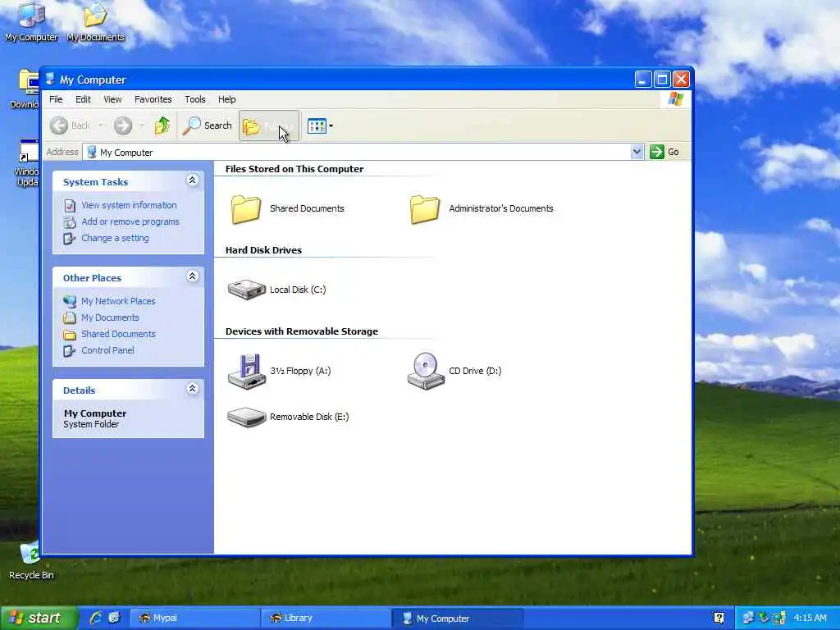Expand the Back history dropdown arrow
Viewport: 840px width, 630px height.
pos(100,126)
